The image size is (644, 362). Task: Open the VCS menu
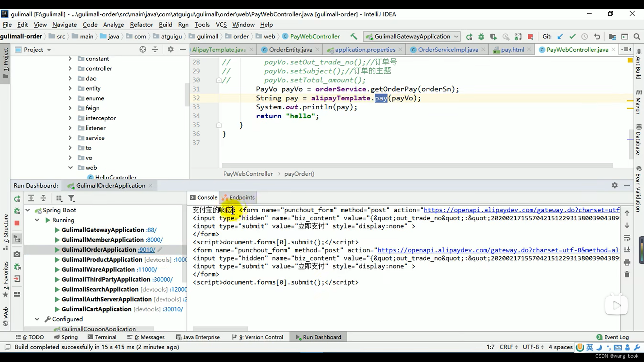pos(221,24)
